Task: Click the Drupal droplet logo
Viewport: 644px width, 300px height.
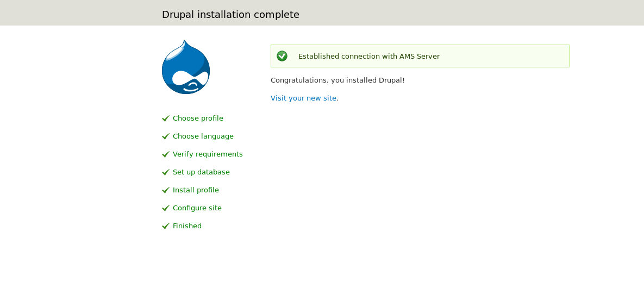Action: (186, 67)
